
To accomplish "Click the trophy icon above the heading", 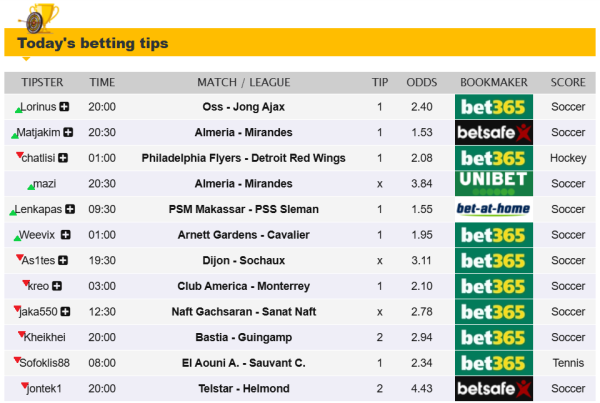I will [x=39, y=14].
